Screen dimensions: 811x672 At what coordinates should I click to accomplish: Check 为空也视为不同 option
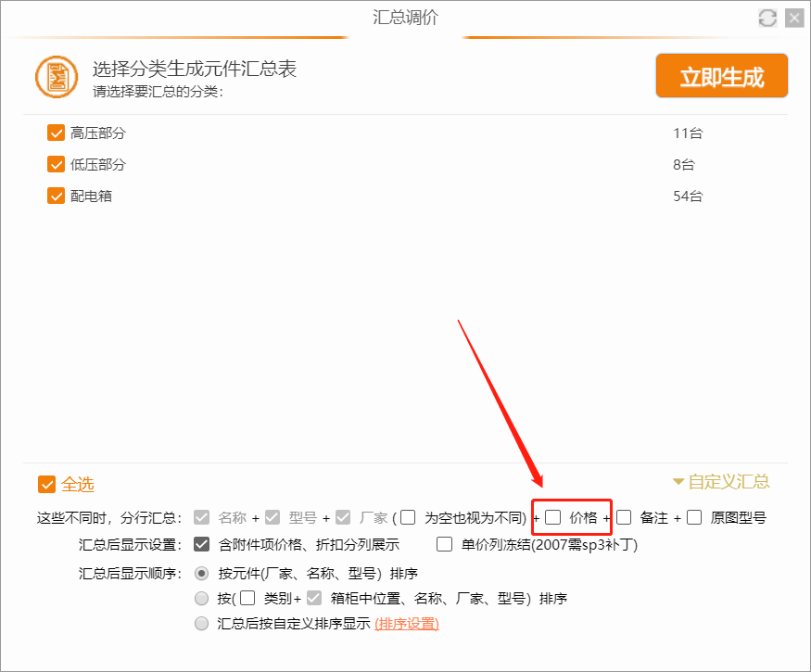[408, 517]
